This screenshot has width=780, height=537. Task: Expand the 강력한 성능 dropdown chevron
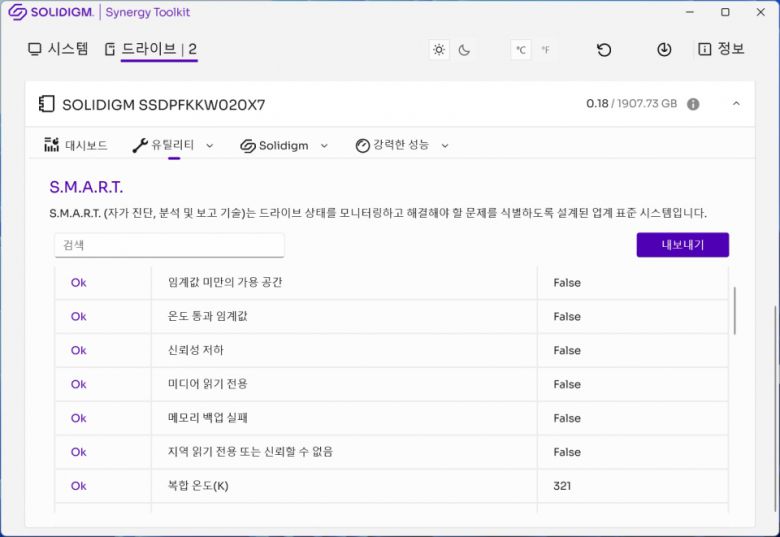pyautogui.click(x=445, y=146)
